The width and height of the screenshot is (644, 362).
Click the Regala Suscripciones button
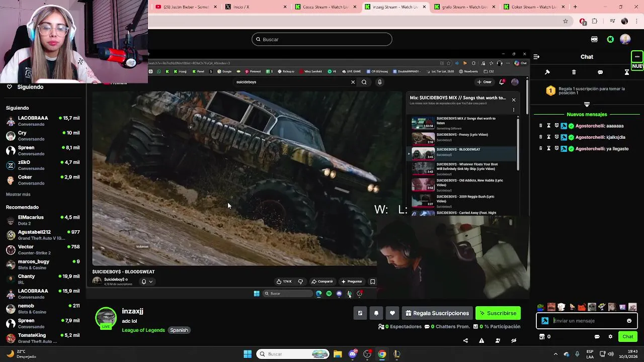point(437,313)
